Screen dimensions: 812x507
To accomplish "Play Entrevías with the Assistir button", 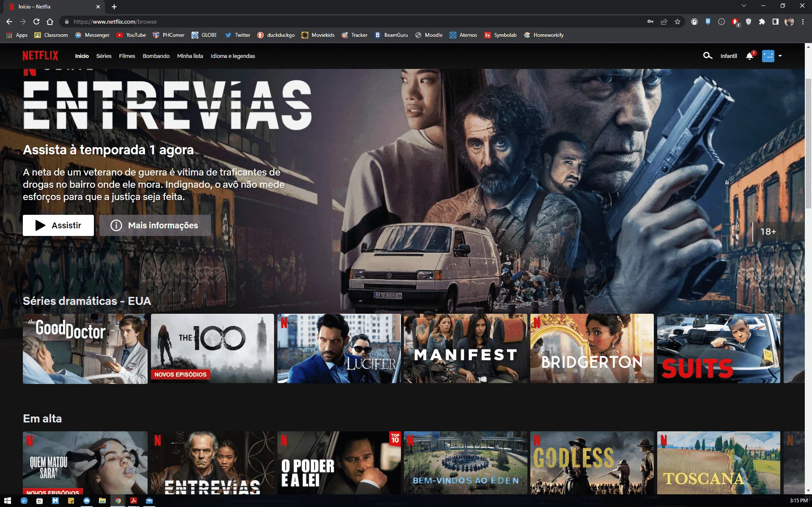I will (x=58, y=225).
